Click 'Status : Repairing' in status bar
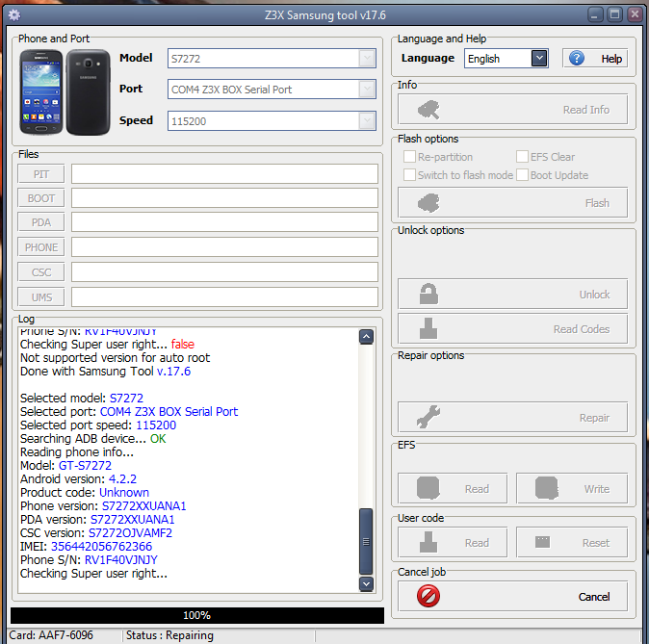Screen dimensions: 649x644 pos(169,635)
